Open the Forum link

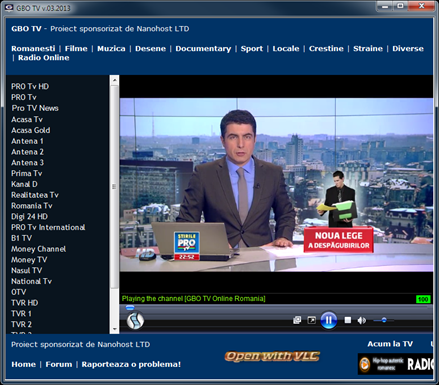[x=59, y=364]
